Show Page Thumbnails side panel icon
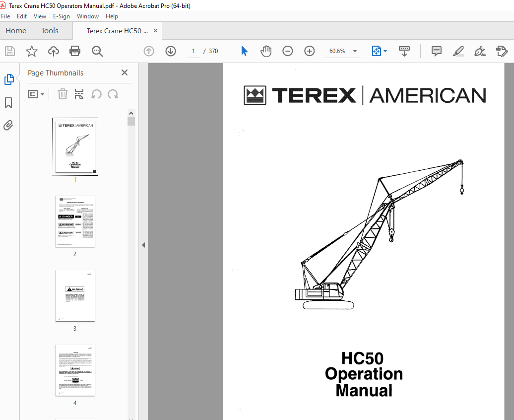514x420 pixels. tap(9, 79)
